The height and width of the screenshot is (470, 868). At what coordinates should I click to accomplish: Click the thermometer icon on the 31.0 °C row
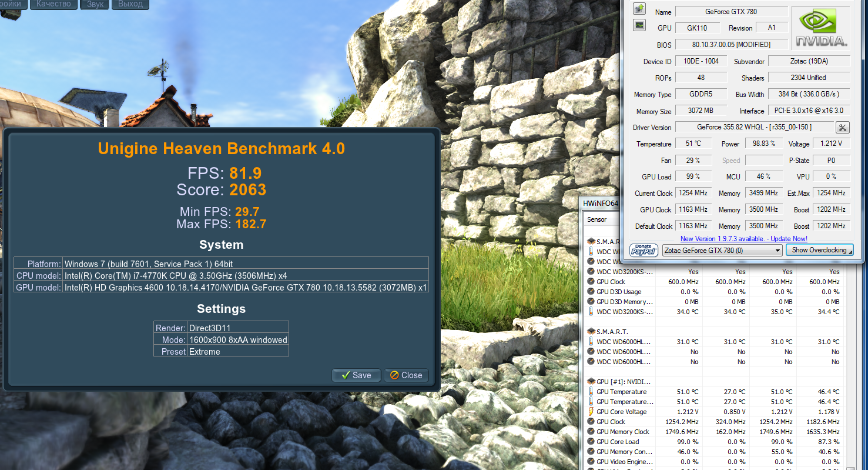(x=591, y=342)
